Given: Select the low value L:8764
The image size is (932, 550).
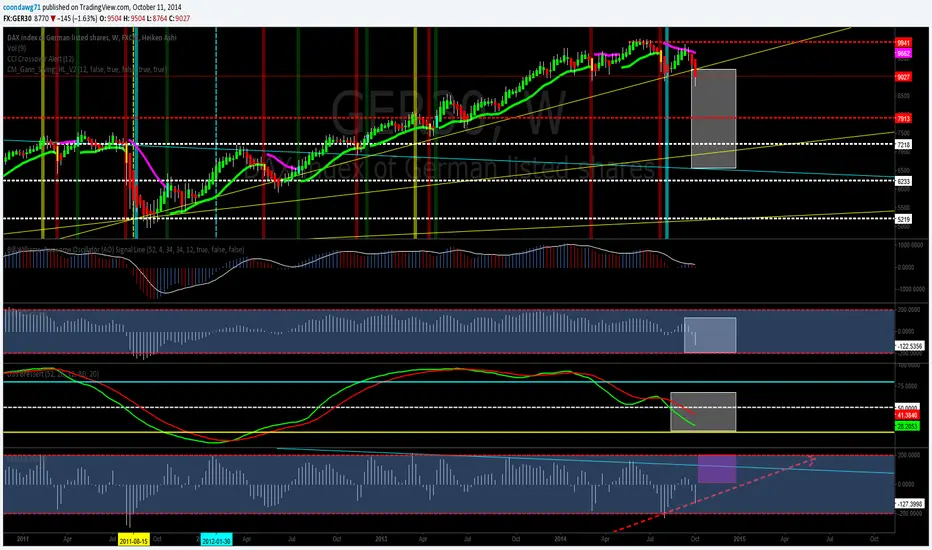Looking at the screenshot, I should [x=156, y=18].
